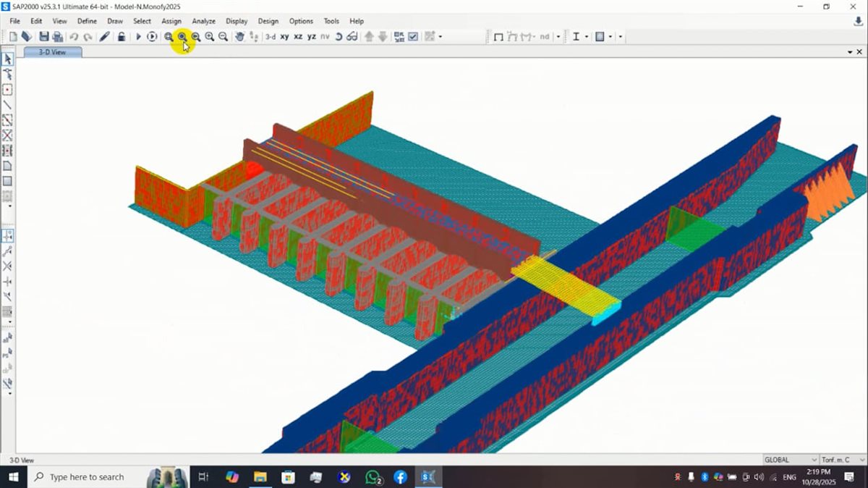Image resolution: width=868 pixels, height=488 pixels.
Task: Click the Save model icon
Action: point(44,36)
